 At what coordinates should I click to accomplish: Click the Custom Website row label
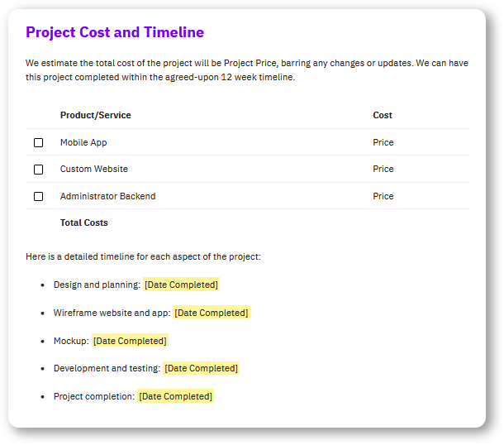click(94, 169)
